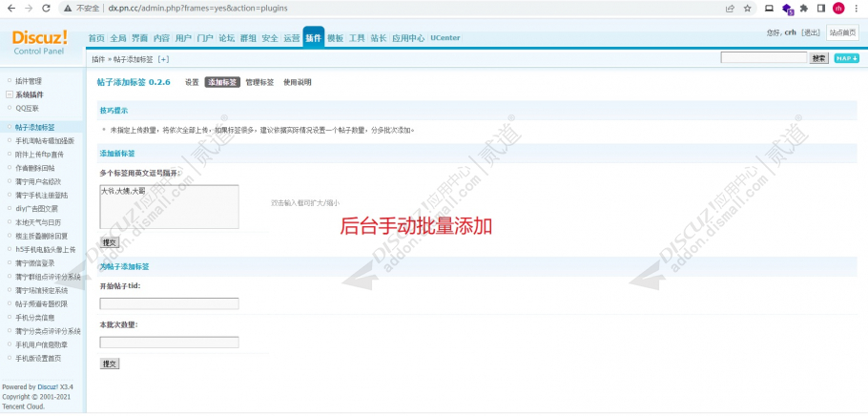This screenshot has height=416, width=868.
Task: Open the browser side panel icon
Action: tap(821, 9)
